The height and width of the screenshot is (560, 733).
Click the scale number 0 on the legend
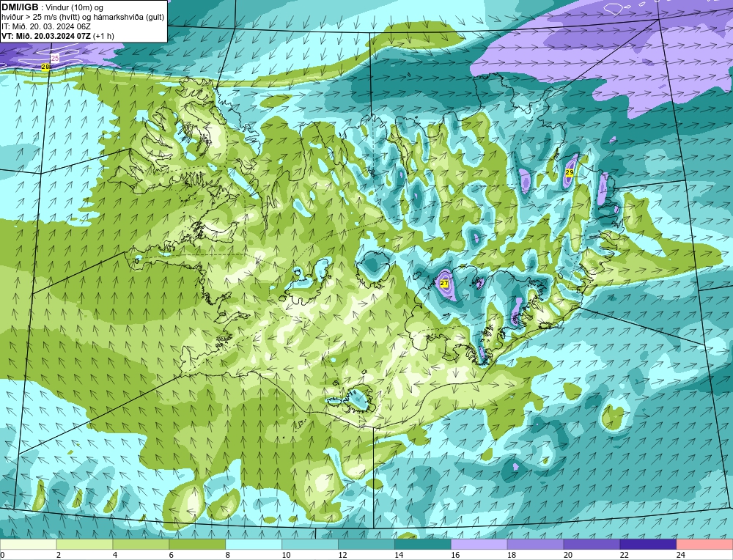click(2, 555)
